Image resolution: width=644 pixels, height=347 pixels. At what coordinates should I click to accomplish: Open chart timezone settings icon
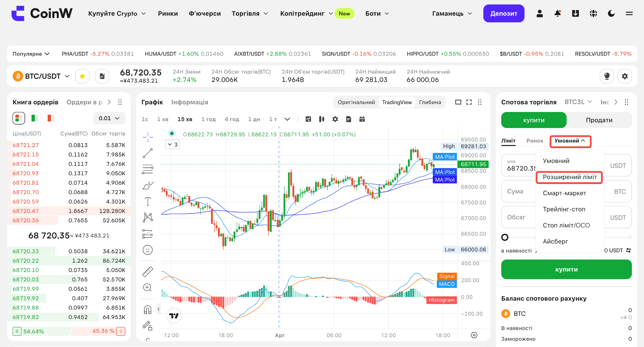(x=474, y=335)
